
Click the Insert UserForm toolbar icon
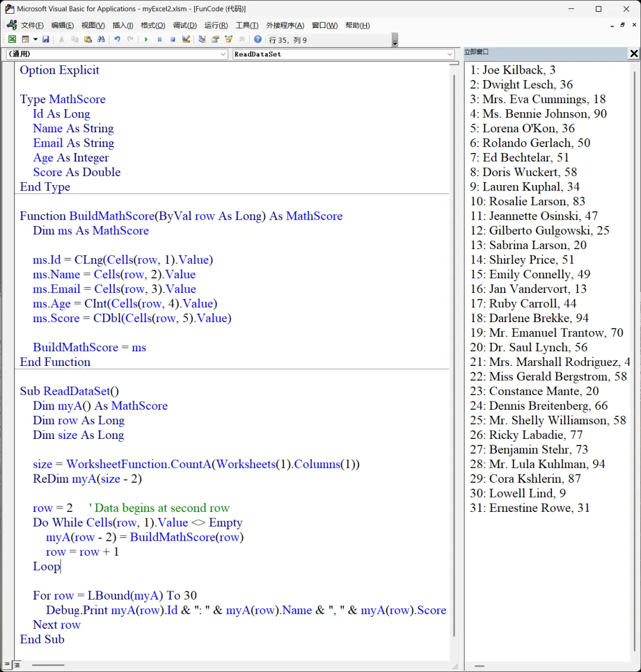[26, 39]
